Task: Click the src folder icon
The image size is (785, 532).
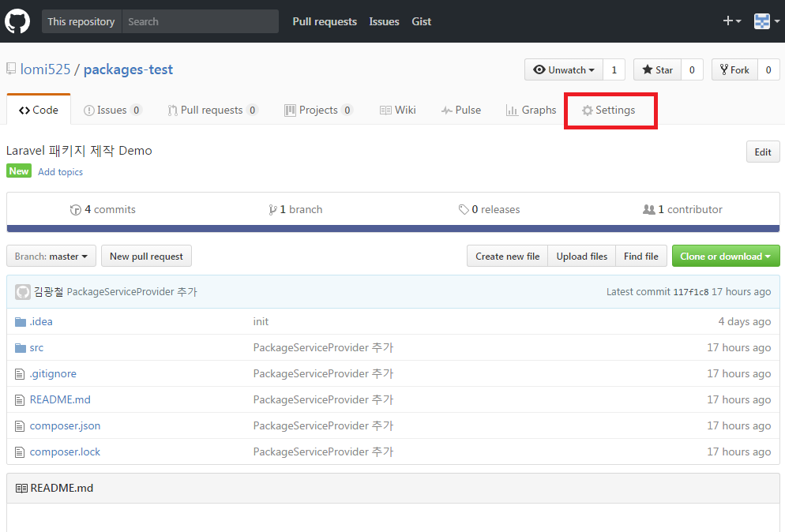Action: point(20,348)
